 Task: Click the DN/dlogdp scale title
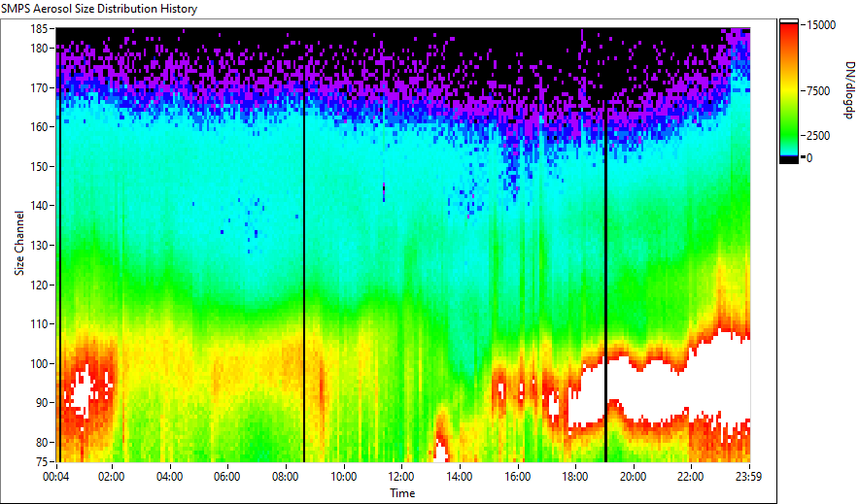point(849,89)
